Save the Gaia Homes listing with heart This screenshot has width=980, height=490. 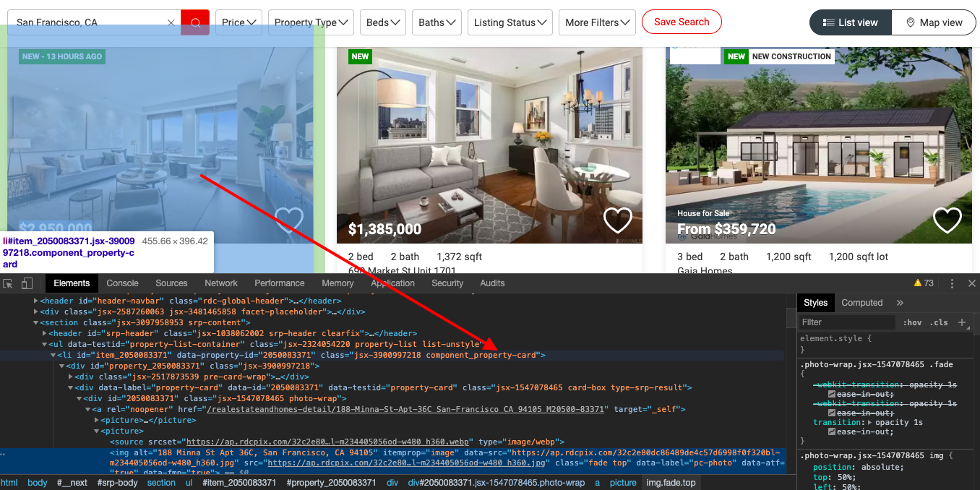[947, 220]
